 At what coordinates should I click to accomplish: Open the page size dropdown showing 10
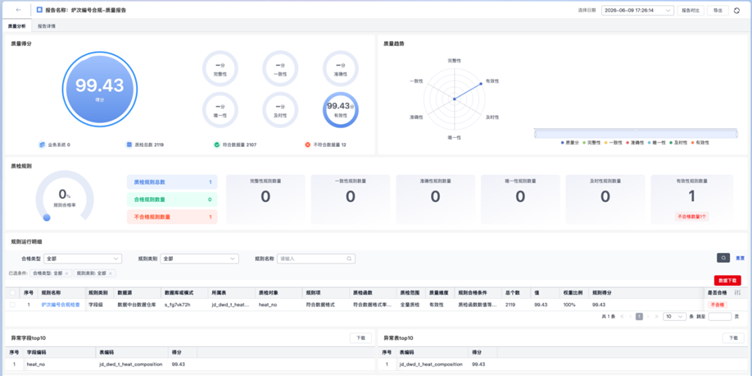[675, 317]
